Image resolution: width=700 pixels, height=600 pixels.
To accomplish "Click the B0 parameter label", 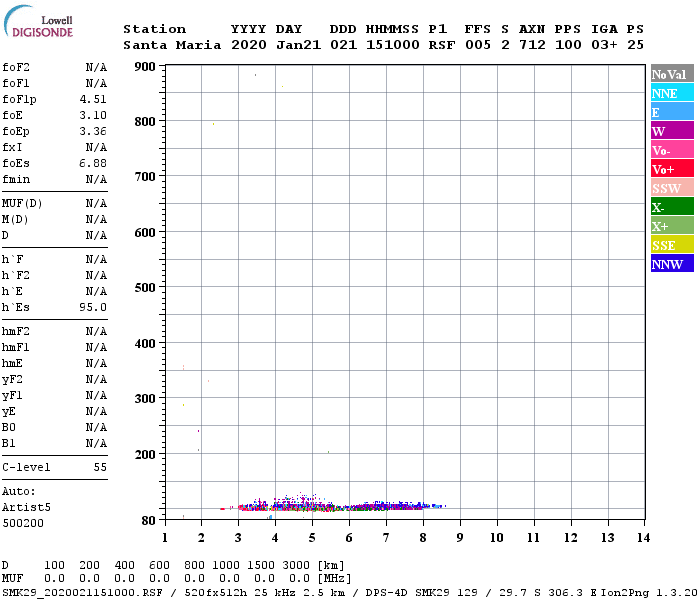I will (x=9, y=427).
